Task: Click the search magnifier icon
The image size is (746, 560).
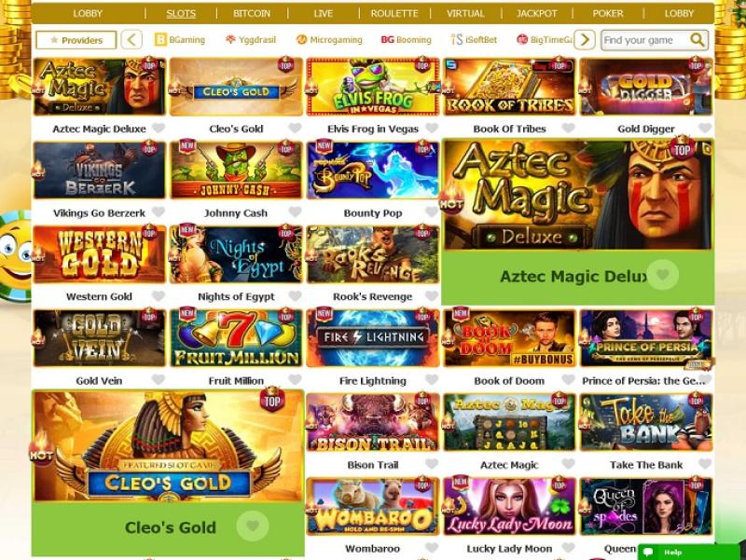Action: point(697,40)
